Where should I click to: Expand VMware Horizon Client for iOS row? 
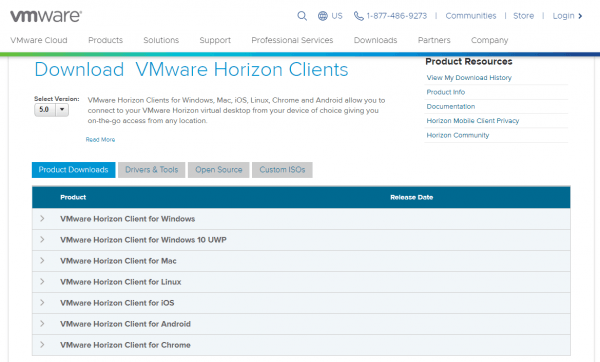(x=42, y=303)
